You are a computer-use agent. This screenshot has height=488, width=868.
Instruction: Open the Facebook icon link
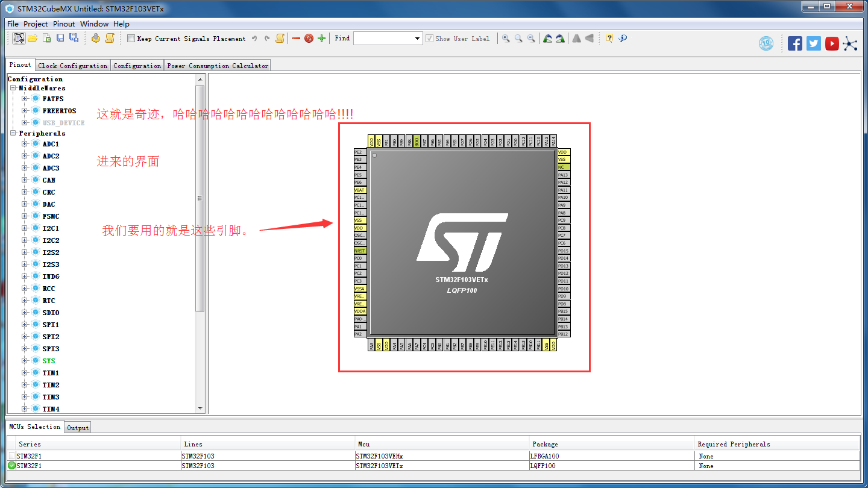[795, 43]
